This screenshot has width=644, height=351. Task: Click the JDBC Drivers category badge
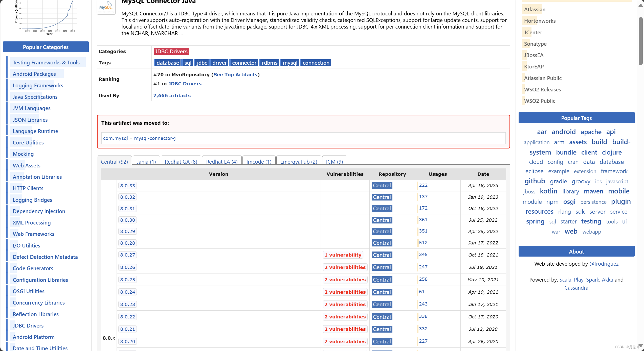pos(171,51)
